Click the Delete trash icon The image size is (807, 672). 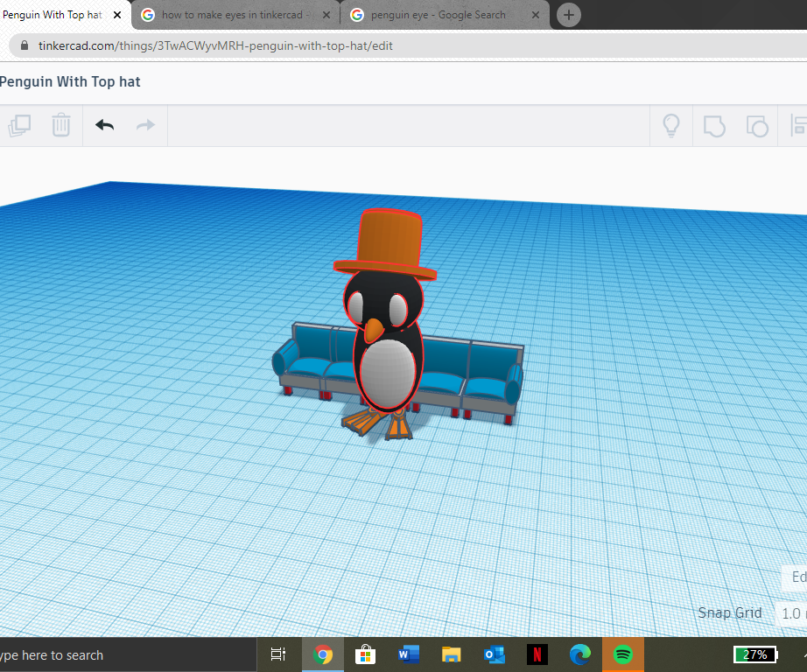[x=60, y=125]
